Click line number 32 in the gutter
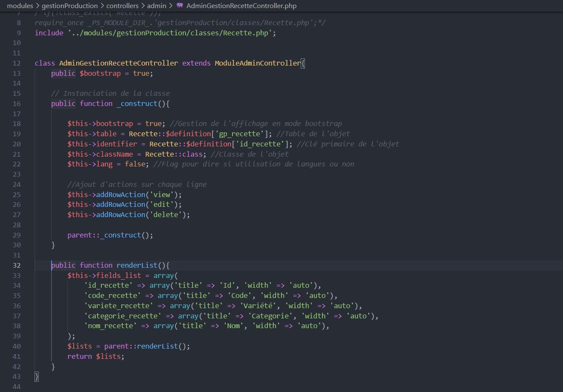This screenshot has width=563, height=392. tap(17, 265)
